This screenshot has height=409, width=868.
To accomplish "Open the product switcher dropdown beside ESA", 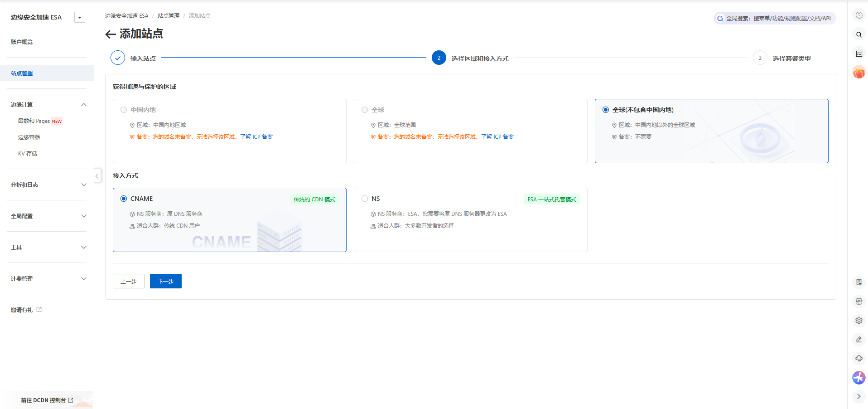I will tap(80, 18).
